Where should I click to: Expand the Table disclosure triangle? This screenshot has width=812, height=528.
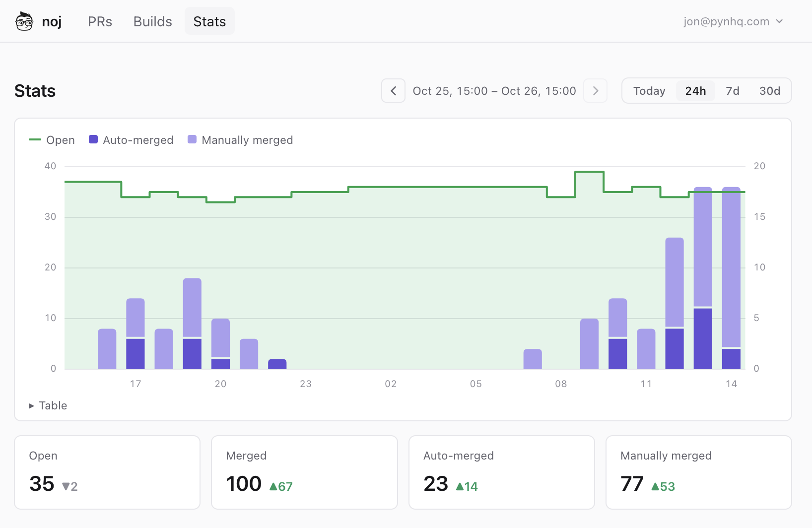pos(31,406)
